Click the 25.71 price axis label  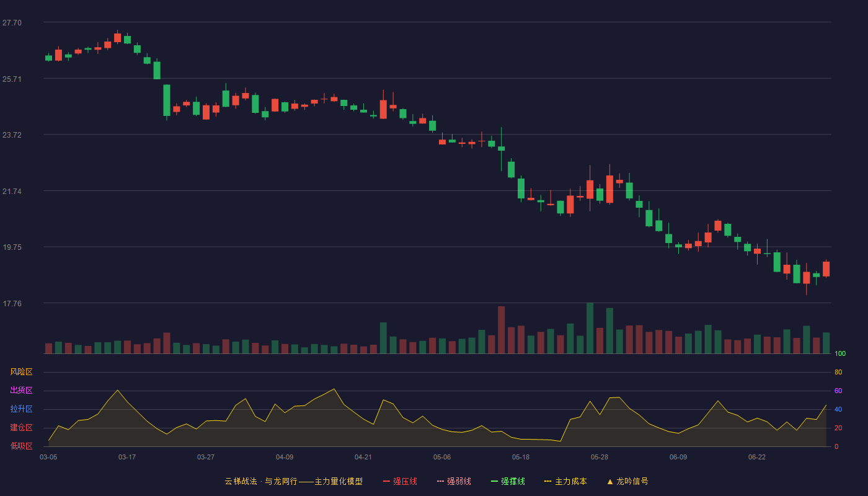pyautogui.click(x=12, y=79)
